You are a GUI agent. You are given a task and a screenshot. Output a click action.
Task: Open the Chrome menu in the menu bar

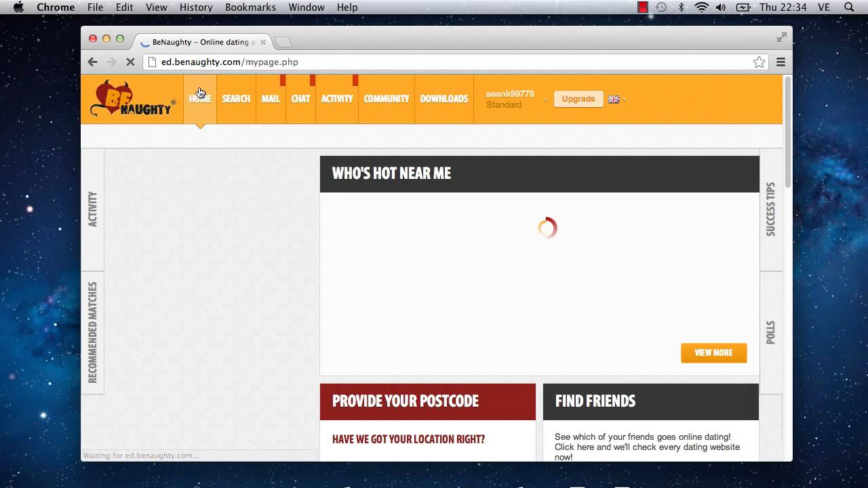[x=56, y=7]
